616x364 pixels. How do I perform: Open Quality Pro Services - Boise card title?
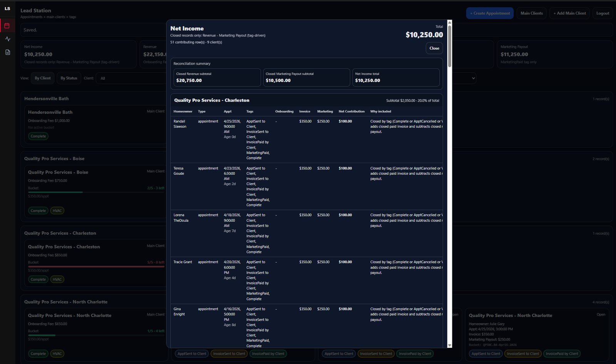pos(58,172)
